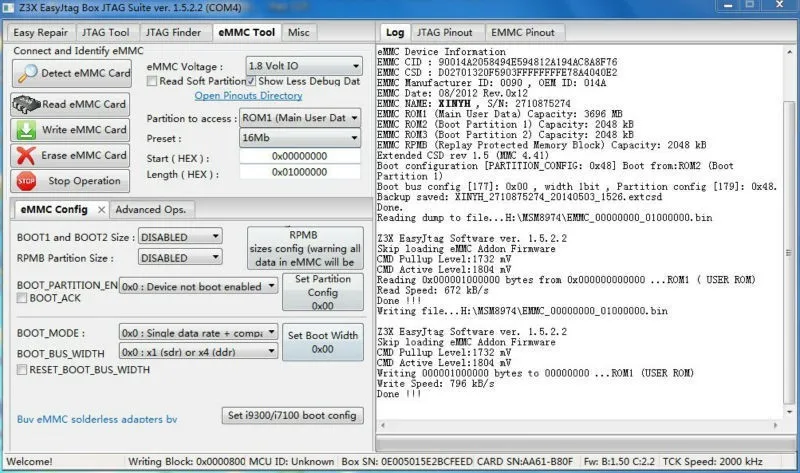Select the eMMC Config tab

pyautogui.click(x=54, y=209)
